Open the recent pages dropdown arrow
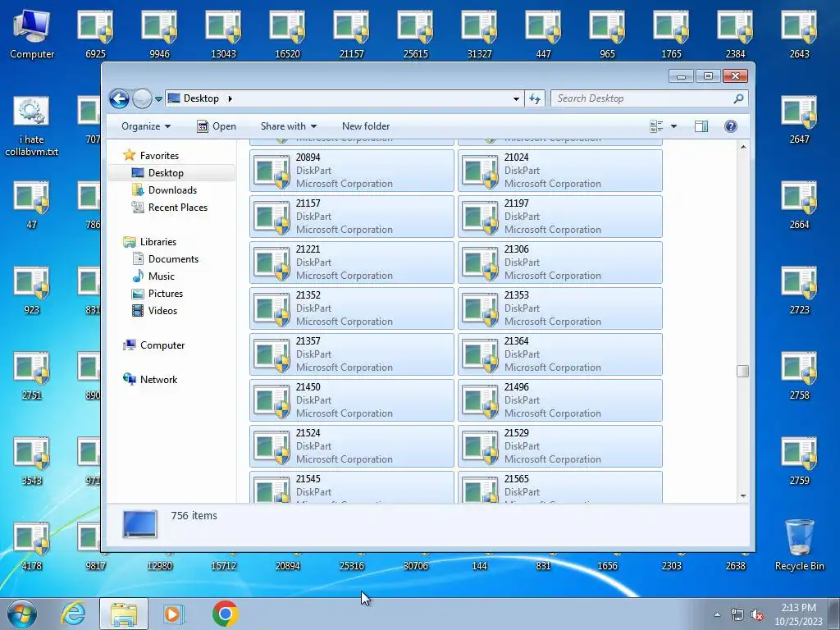This screenshot has width=840, height=630. point(158,99)
